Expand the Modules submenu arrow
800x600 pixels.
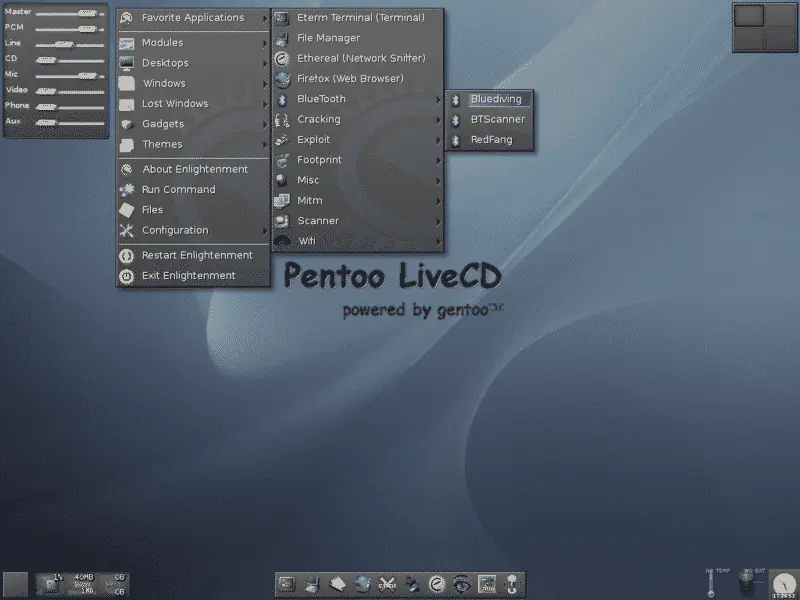pyautogui.click(x=264, y=42)
